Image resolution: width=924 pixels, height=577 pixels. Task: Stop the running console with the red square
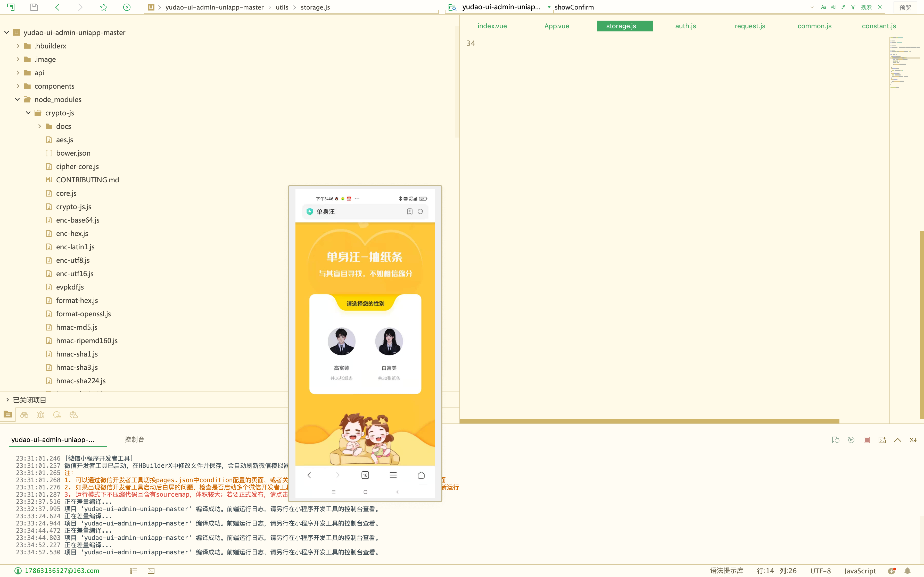[867, 440]
